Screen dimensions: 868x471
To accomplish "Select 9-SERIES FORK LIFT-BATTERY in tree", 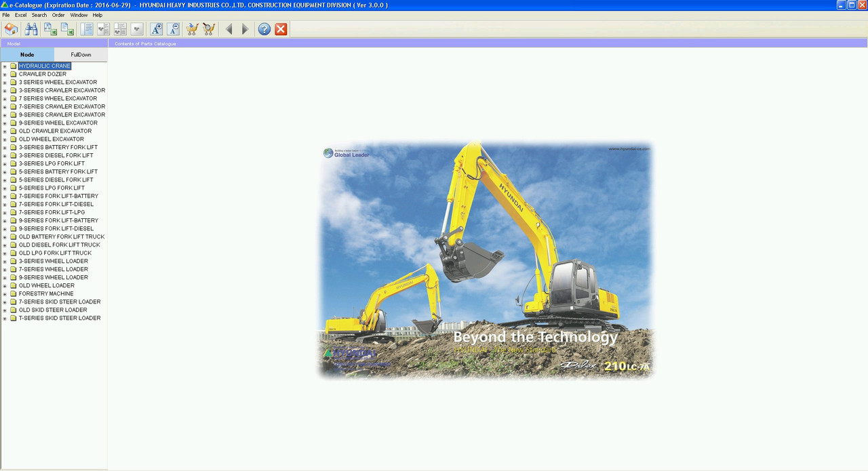I will click(x=58, y=220).
